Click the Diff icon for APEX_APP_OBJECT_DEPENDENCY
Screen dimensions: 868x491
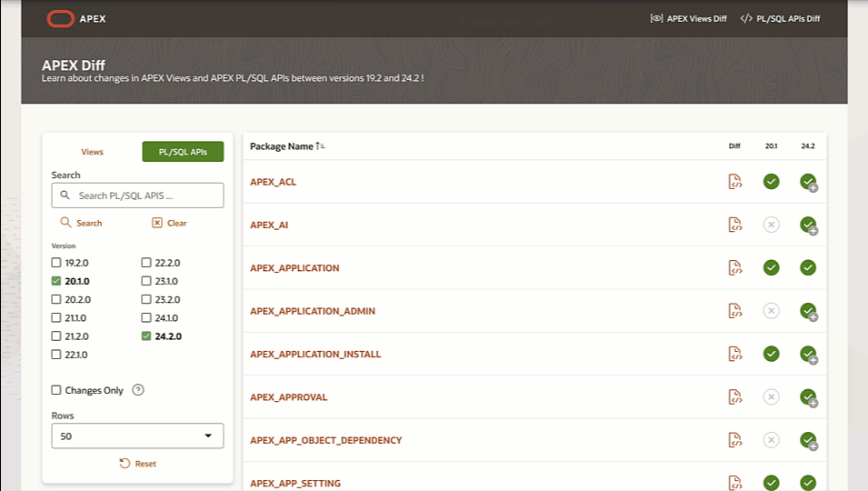(x=734, y=440)
